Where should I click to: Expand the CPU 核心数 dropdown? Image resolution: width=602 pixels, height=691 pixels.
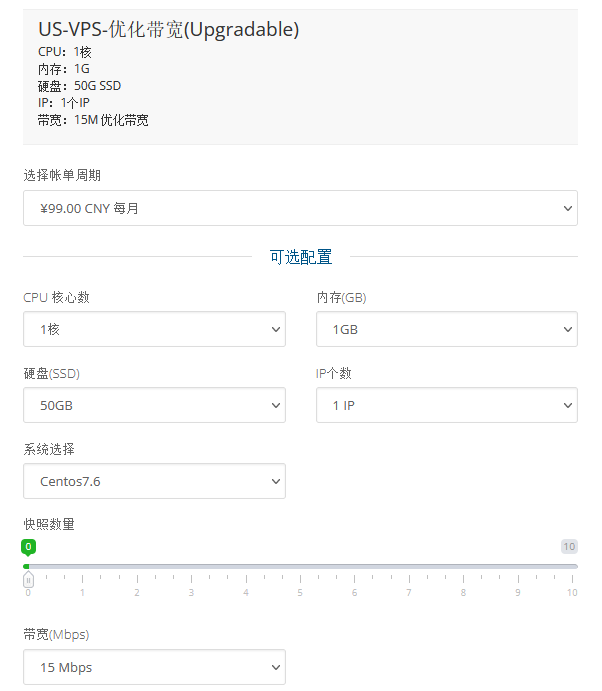coord(154,329)
